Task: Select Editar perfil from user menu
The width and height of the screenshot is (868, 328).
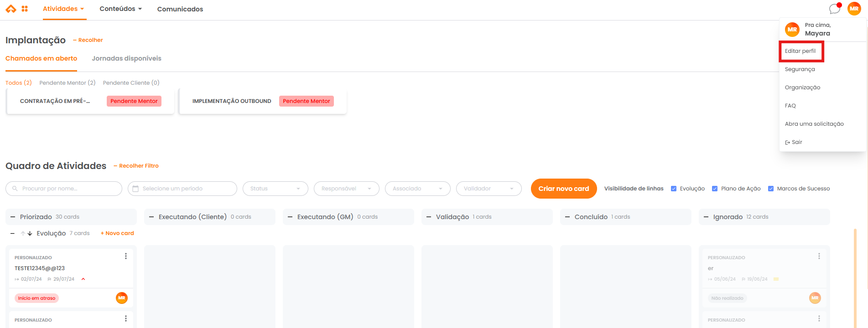Action: click(x=800, y=51)
